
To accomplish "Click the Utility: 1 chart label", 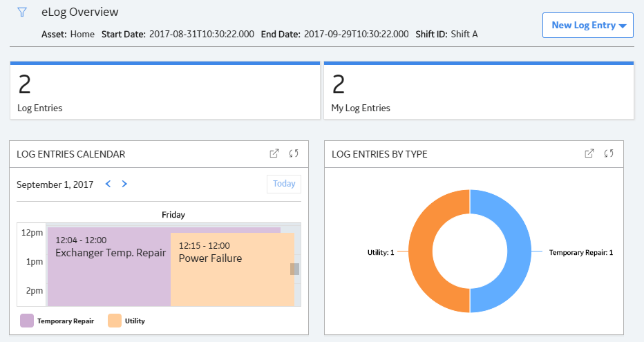I will pos(381,252).
